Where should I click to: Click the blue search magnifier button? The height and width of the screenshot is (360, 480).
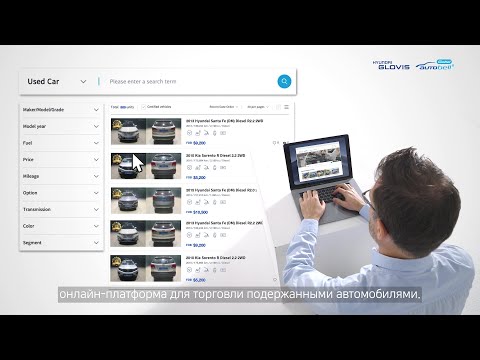click(284, 81)
